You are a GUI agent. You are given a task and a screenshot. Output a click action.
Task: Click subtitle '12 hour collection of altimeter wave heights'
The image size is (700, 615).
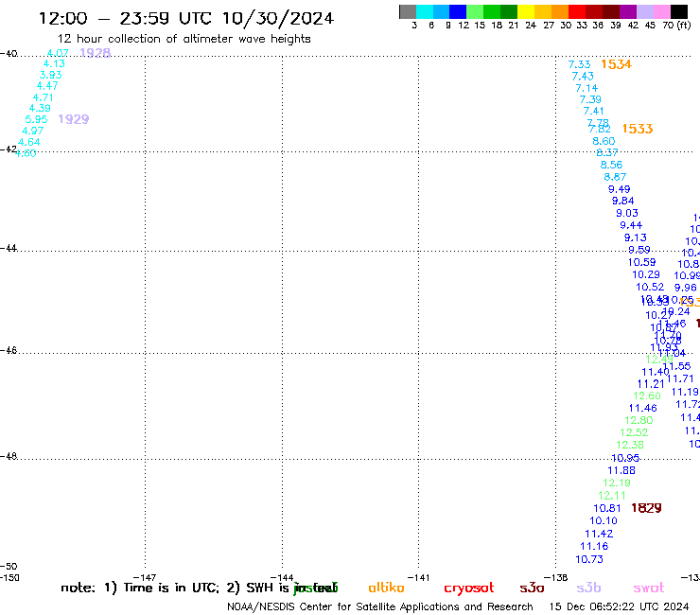click(184, 39)
